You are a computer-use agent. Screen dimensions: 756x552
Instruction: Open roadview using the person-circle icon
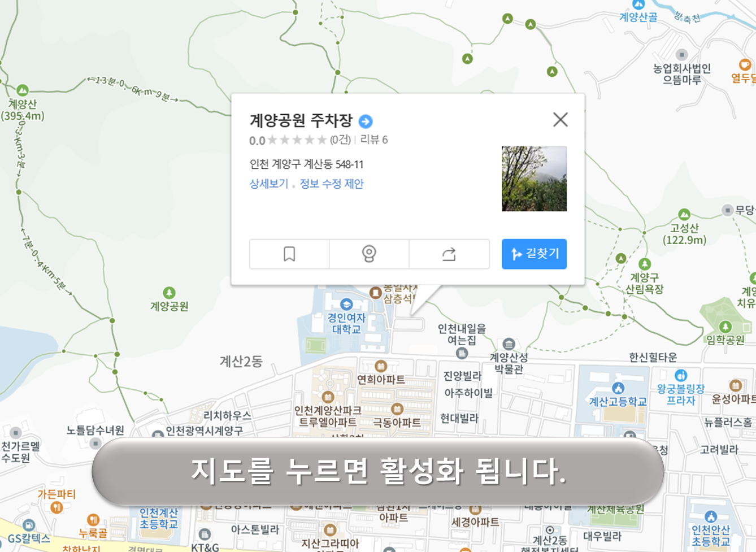click(x=369, y=254)
